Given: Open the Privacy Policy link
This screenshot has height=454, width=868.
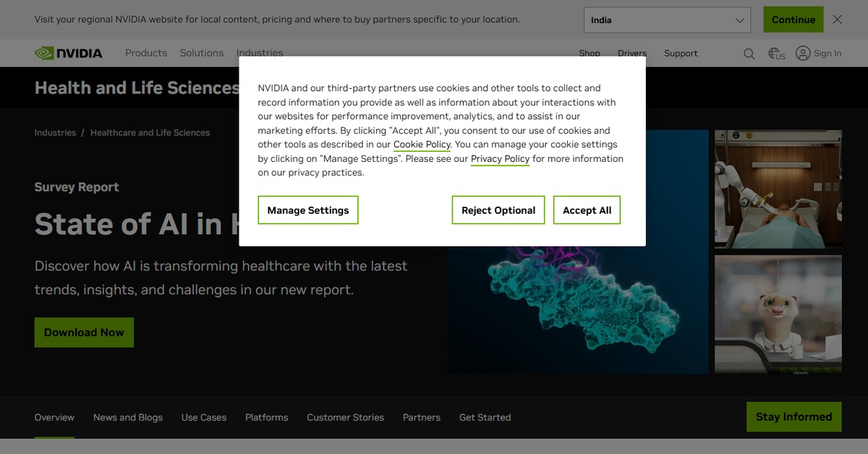Looking at the screenshot, I should click(x=500, y=159).
